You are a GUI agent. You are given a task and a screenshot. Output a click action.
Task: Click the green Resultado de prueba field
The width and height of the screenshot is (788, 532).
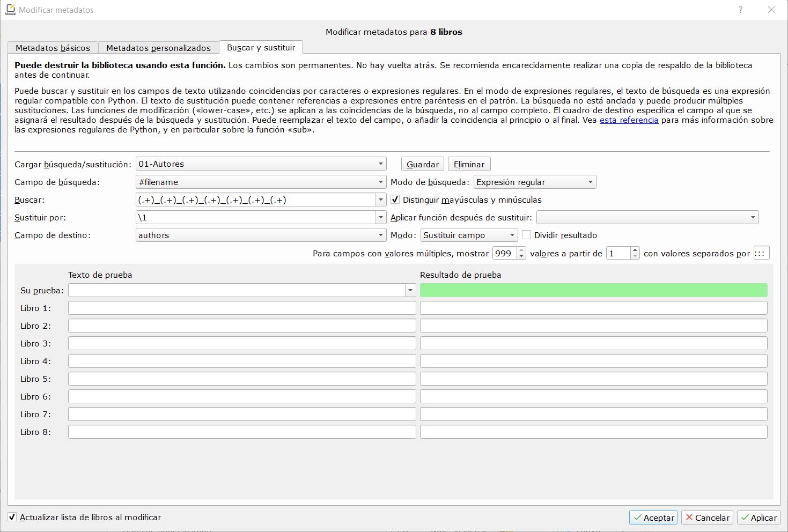[x=594, y=290]
